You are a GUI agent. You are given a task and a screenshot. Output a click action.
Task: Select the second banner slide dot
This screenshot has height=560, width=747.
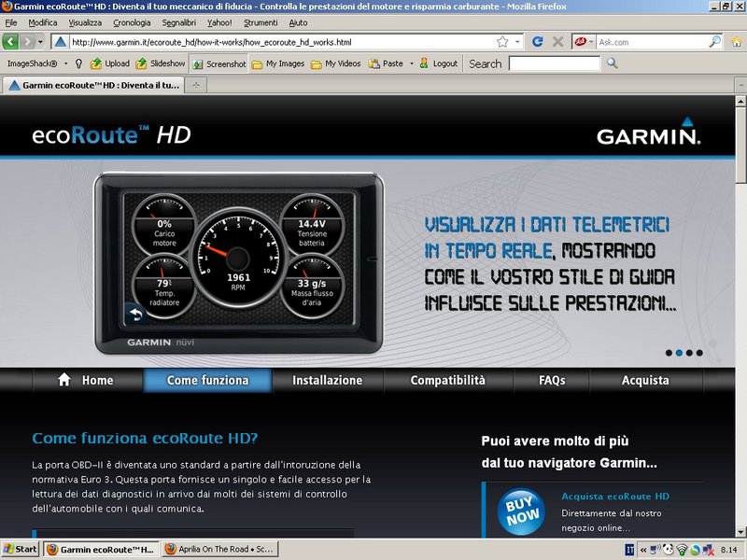(x=680, y=353)
